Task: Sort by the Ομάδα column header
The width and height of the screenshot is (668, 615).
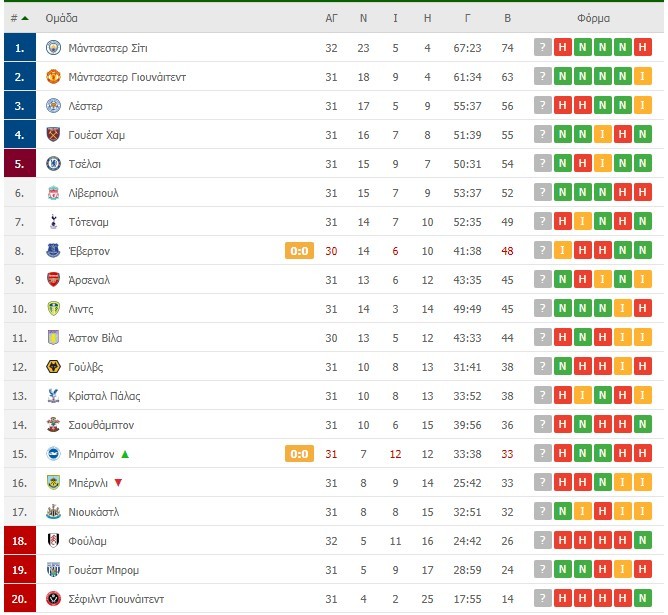Action: click(x=62, y=18)
